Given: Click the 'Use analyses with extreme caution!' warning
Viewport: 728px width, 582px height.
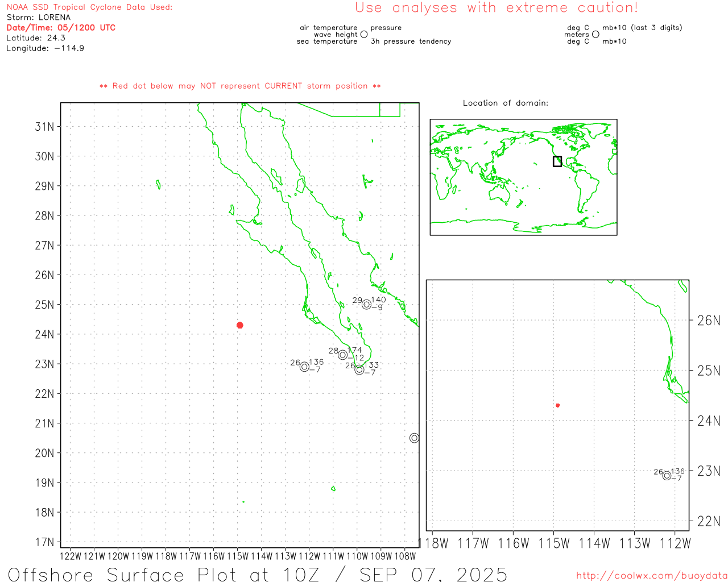Looking at the screenshot, I should click(497, 8).
